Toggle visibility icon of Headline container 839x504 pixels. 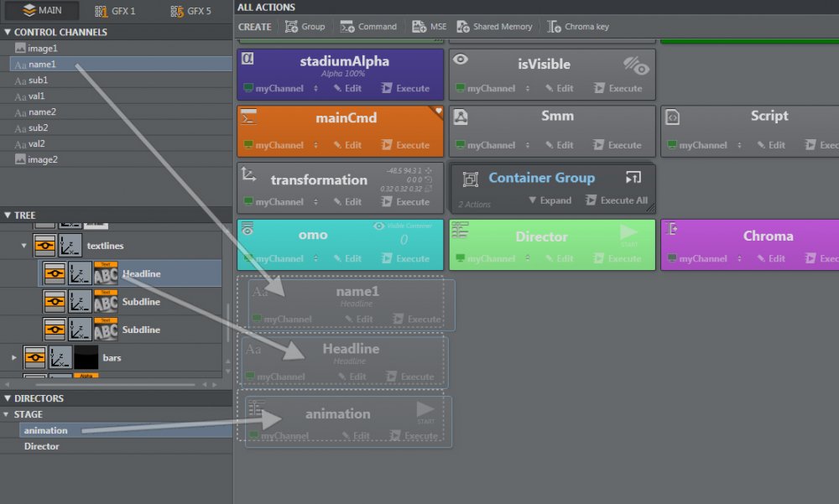point(55,273)
